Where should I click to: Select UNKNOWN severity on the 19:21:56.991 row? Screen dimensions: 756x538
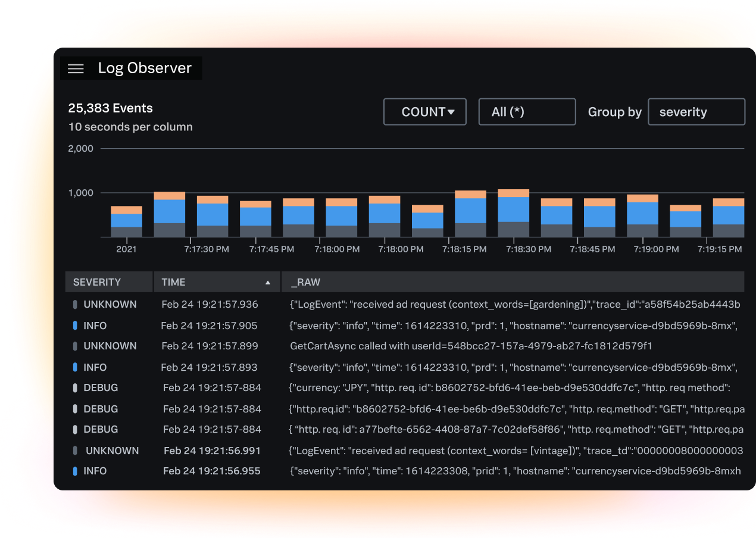pos(113,451)
